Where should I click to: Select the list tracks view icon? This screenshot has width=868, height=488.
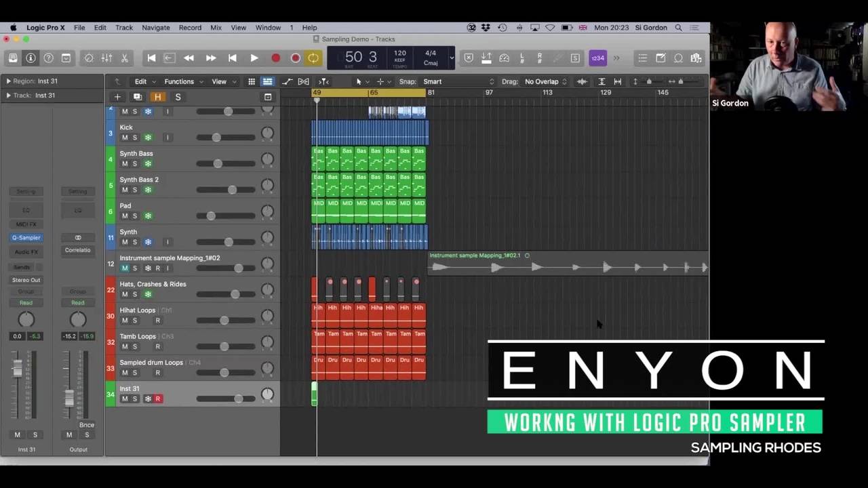coord(268,81)
